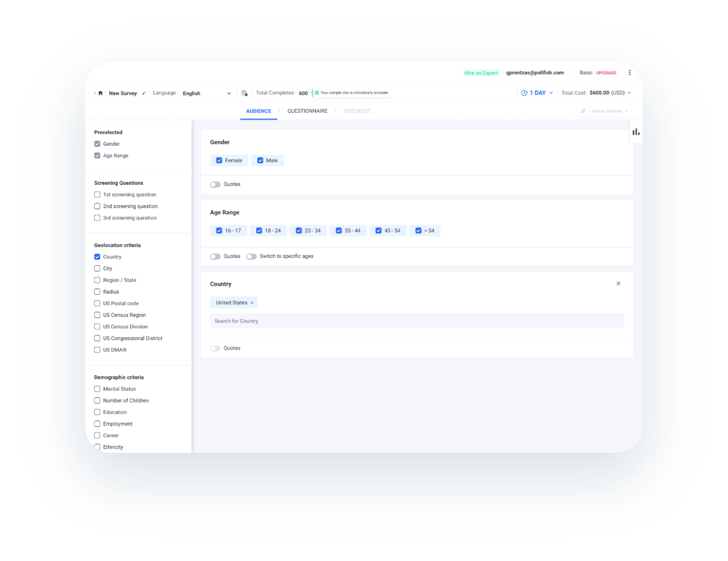Open the Total Cost currency dropdown
Viewport: 728px width, 561px height.
tap(629, 93)
